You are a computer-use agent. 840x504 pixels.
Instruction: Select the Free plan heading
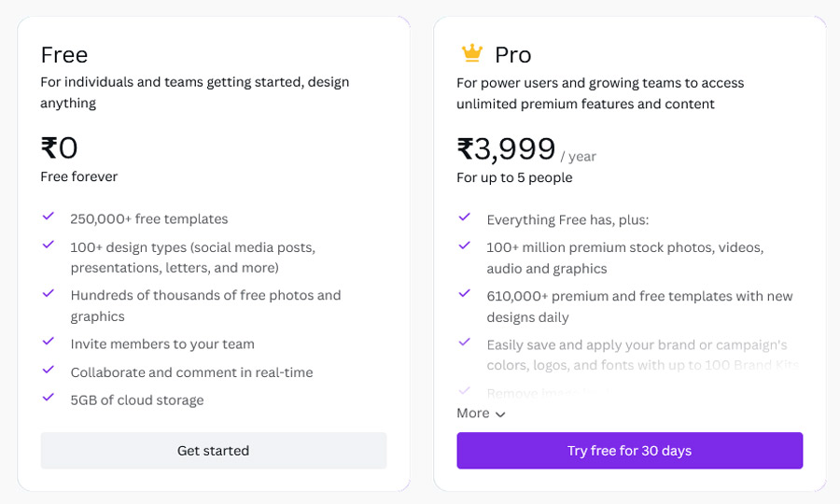[x=64, y=55]
